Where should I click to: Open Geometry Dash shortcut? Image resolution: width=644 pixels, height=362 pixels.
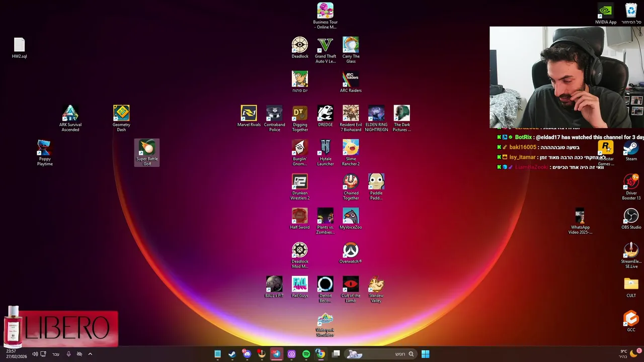(x=121, y=119)
